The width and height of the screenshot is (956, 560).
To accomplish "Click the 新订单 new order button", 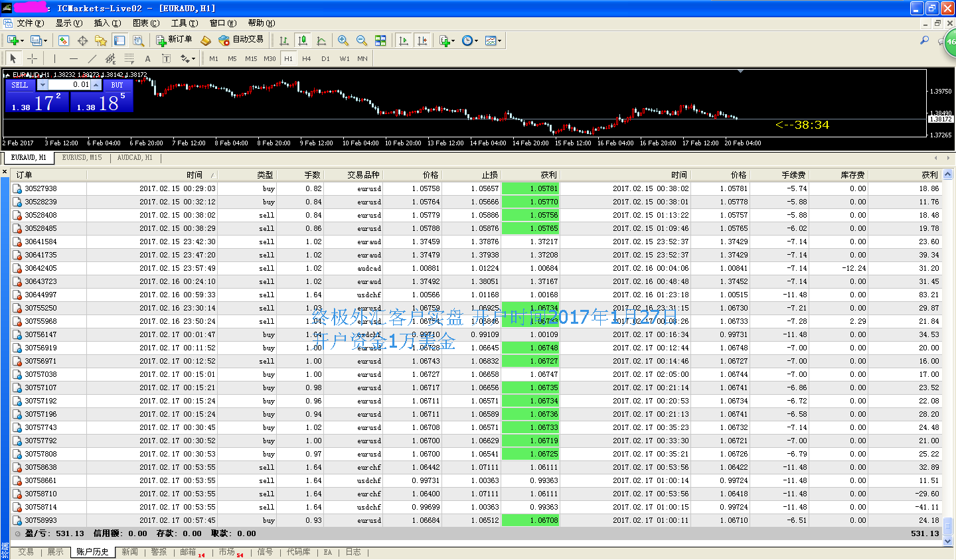I will tap(174, 40).
